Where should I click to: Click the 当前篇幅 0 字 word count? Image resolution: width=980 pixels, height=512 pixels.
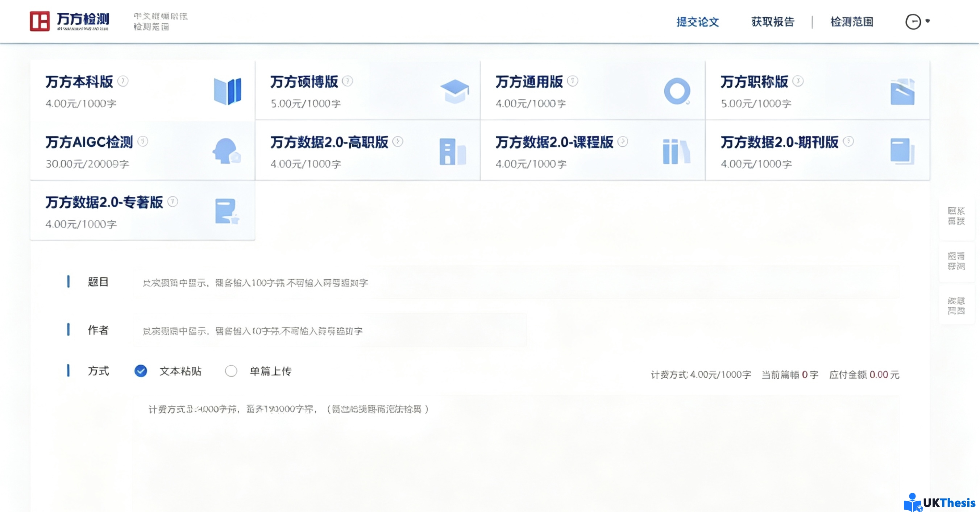pos(790,375)
